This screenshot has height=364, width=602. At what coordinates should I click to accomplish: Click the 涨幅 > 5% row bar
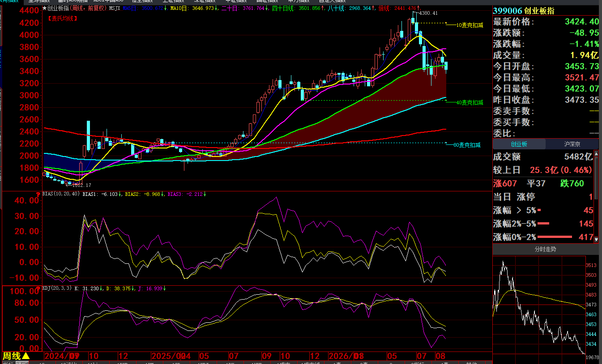tap(539, 210)
